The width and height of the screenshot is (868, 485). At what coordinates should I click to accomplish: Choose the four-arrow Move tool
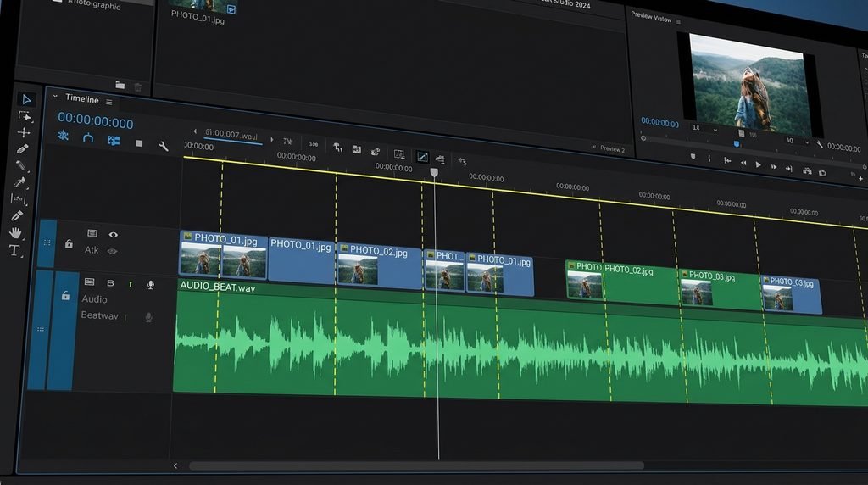tap(23, 132)
